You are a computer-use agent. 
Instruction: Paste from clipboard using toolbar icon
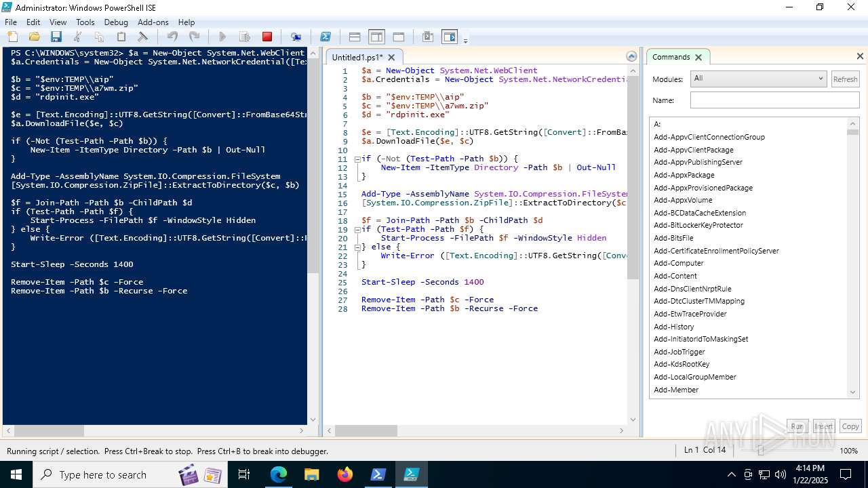coord(121,37)
